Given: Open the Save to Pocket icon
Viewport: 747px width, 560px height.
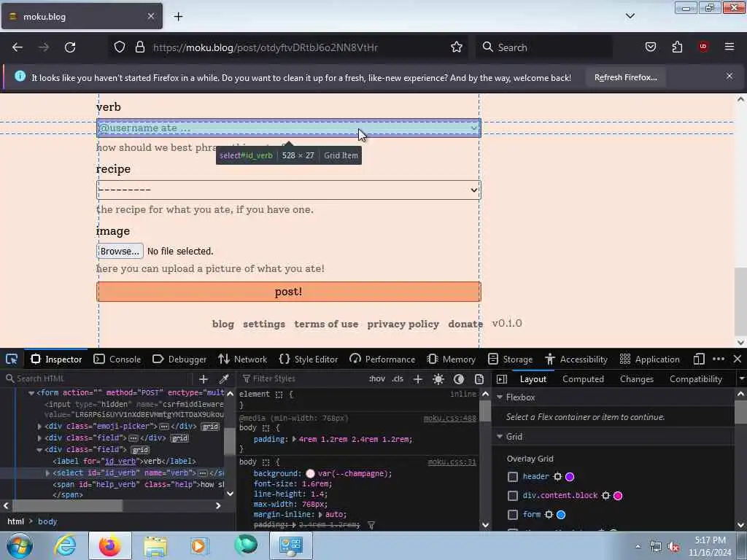Looking at the screenshot, I should tap(650, 47).
